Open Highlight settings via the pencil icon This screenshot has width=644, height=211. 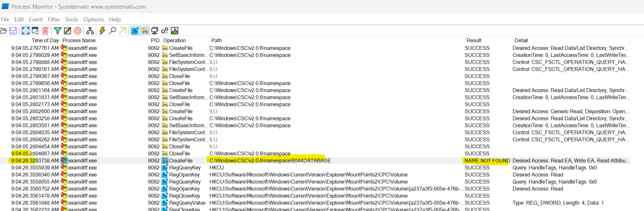pos(67,31)
